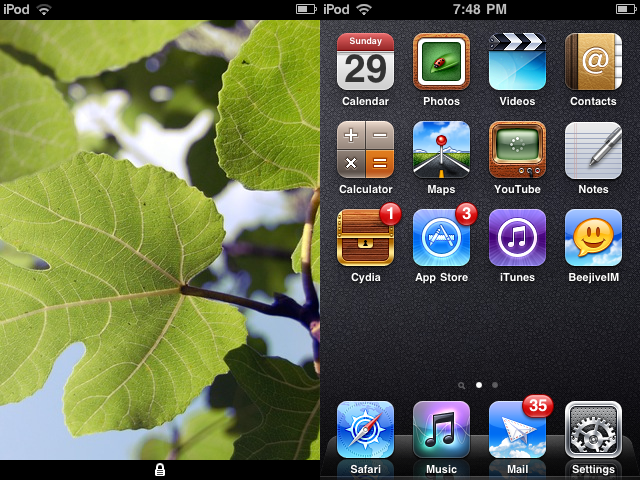Launch Safari from the dock
Screen dimensions: 640x480
click(x=365, y=429)
